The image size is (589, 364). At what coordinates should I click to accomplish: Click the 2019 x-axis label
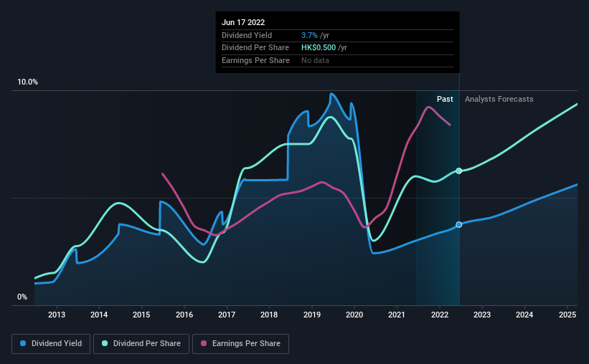pyautogui.click(x=312, y=315)
